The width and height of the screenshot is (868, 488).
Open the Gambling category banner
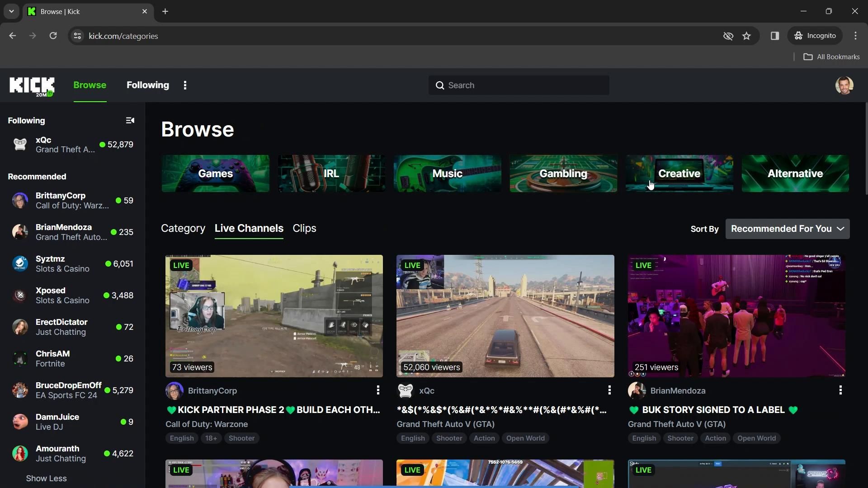(x=563, y=174)
